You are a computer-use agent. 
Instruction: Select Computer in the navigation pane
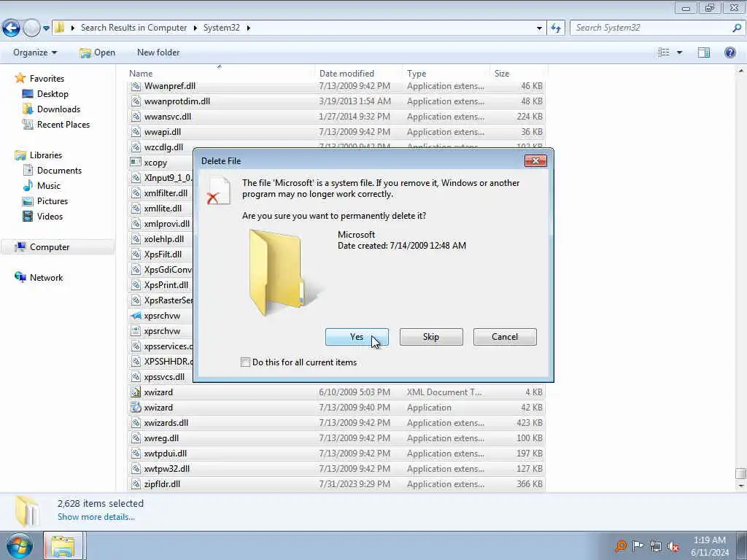(x=57, y=246)
